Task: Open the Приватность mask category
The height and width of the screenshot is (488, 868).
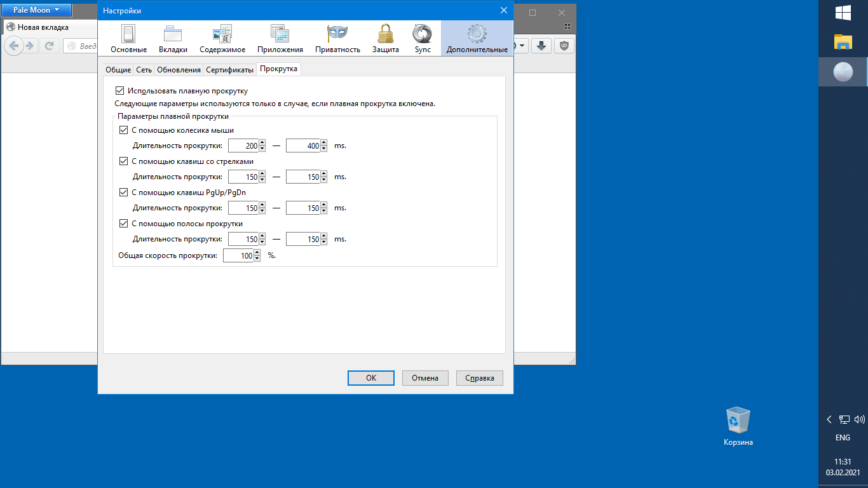Action: tap(337, 39)
